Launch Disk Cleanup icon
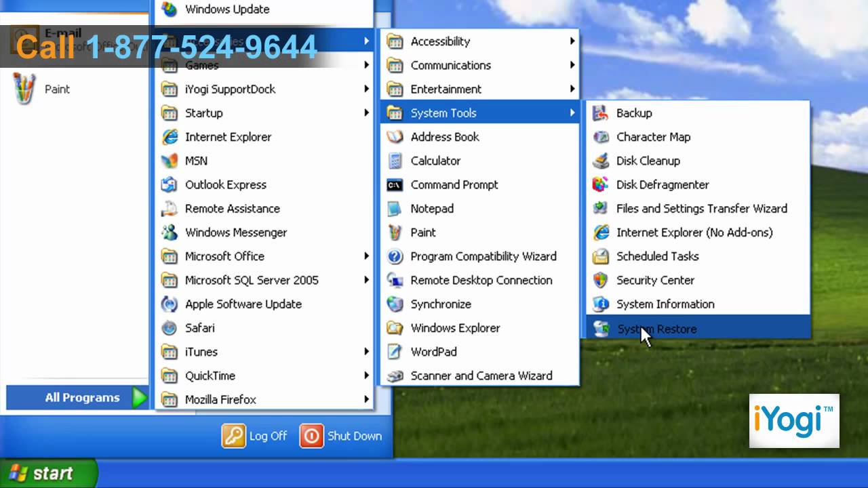 click(x=601, y=161)
